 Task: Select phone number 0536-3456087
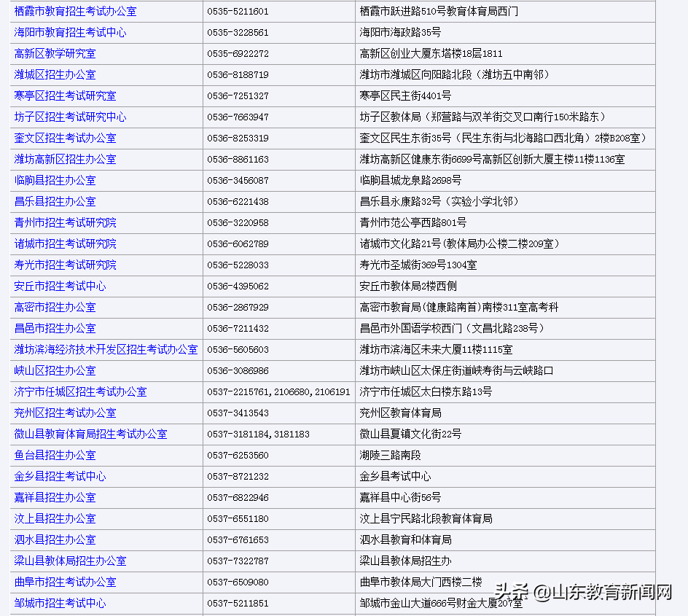coord(238,180)
